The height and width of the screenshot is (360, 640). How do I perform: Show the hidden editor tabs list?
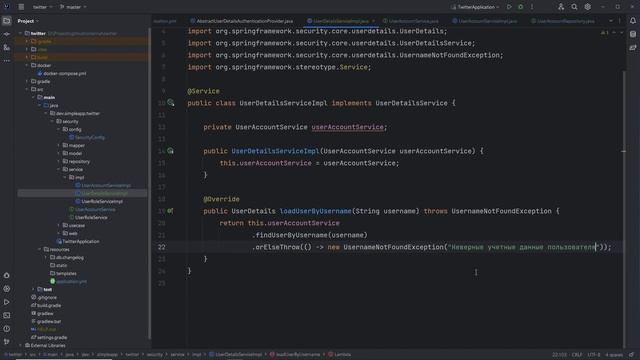click(611, 21)
